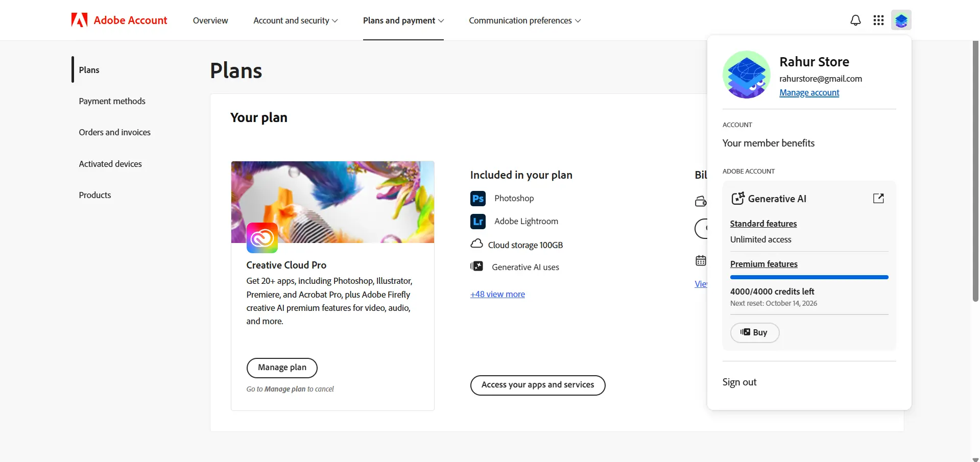Open the apps grid launcher

878,20
